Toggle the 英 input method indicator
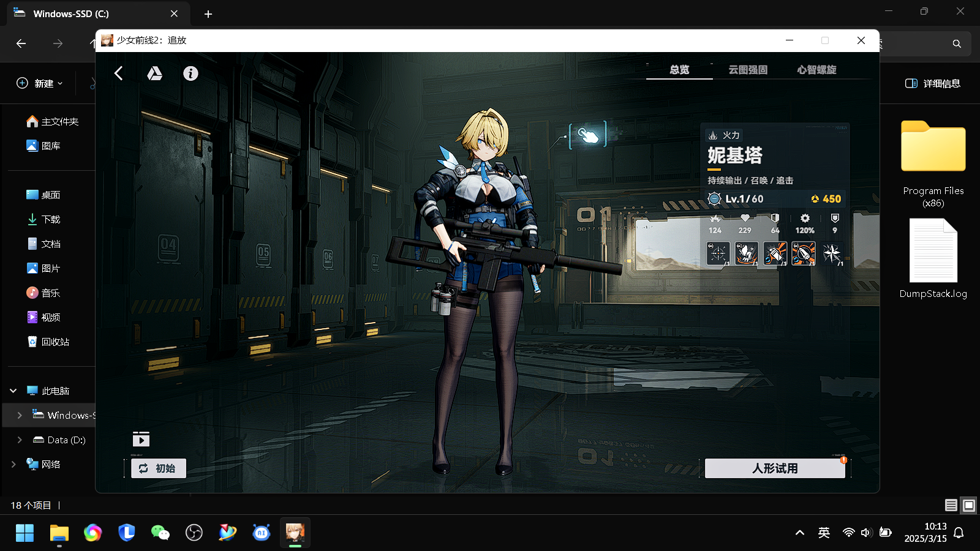The height and width of the screenshot is (551, 980). coord(824,533)
